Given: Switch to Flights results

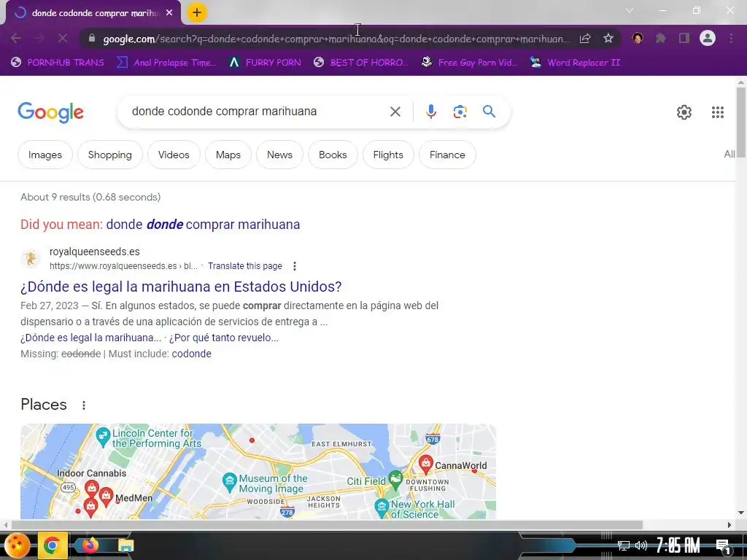Looking at the screenshot, I should (388, 155).
